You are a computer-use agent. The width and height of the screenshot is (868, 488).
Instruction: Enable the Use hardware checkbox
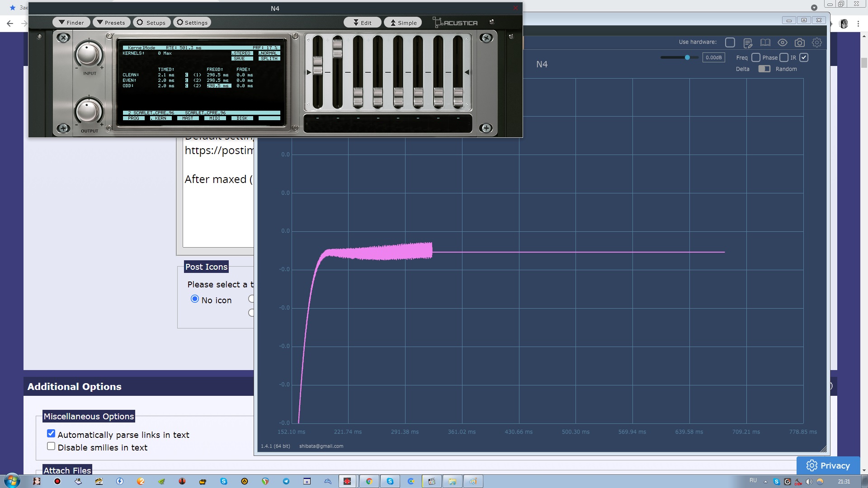coord(730,42)
